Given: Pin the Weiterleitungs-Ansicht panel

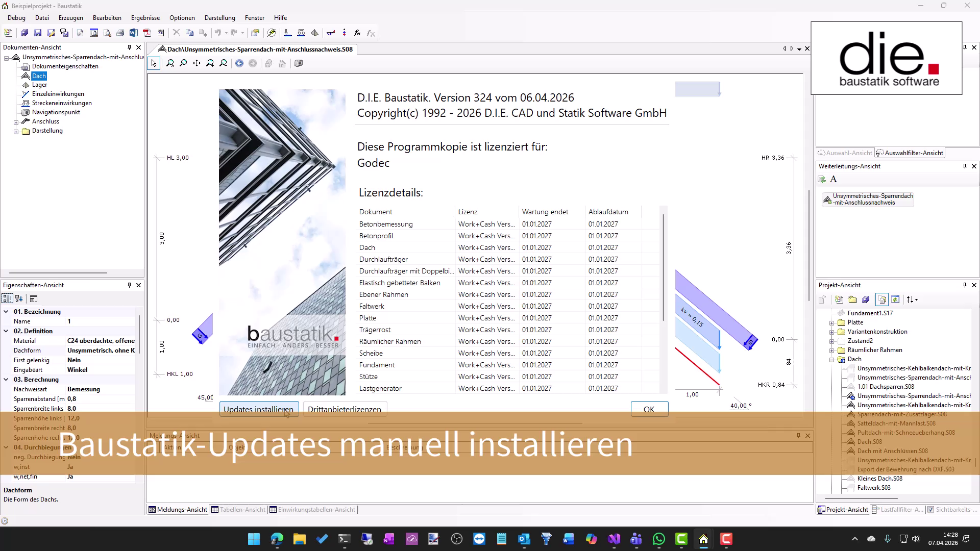Looking at the screenshot, I should (965, 166).
